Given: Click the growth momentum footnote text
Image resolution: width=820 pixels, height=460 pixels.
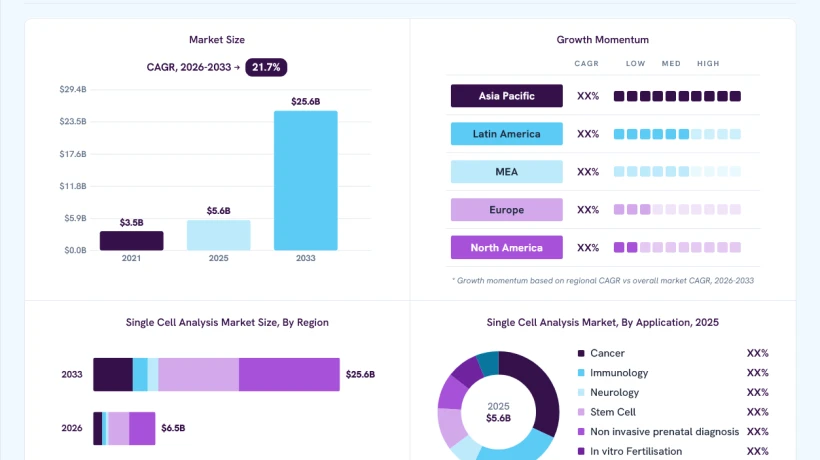Looking at the screenshot, I should click(603, 281).
